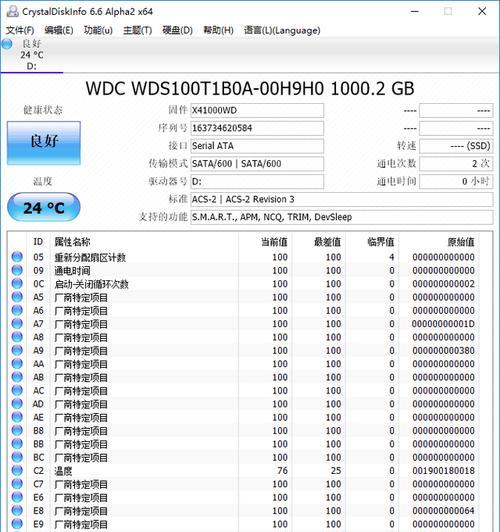Open the 编辑(E) menu
500x532 pixels.
click(59, 31)
